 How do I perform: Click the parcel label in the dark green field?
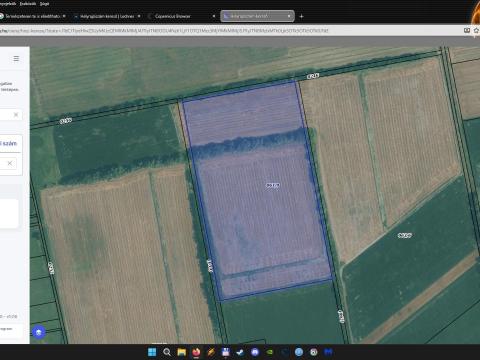point(405,235)
